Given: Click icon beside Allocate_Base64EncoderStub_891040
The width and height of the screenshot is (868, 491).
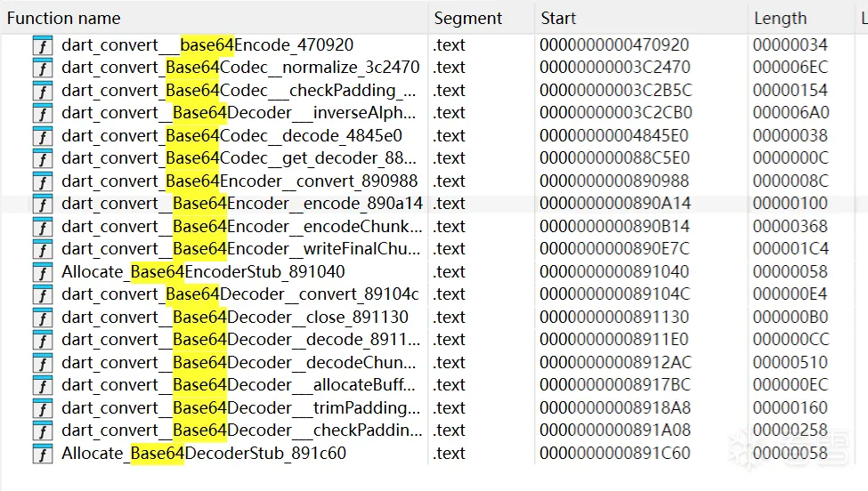Looking at the screenshot, I should click(43, 272).
